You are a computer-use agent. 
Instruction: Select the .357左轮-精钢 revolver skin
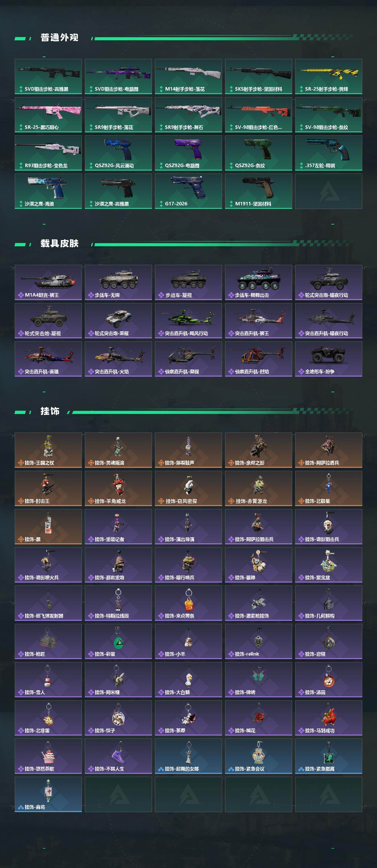pyautogui.click(x=328, y=153)
